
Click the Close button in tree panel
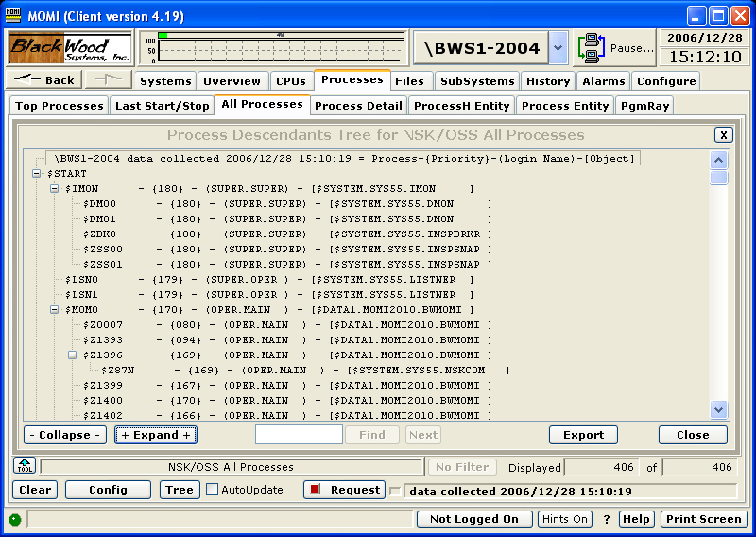coord(693,435)
